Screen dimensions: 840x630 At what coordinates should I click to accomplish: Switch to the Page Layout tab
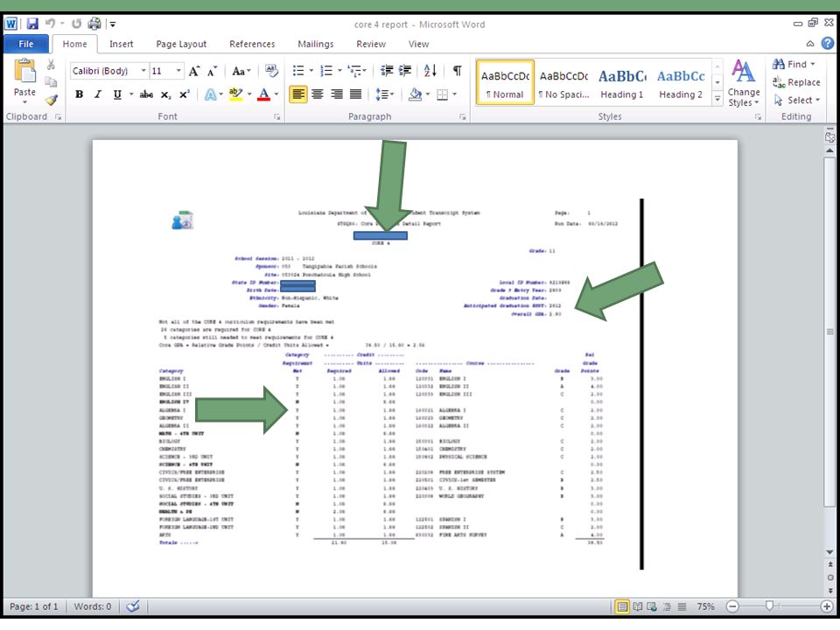(x=181, y=44)
